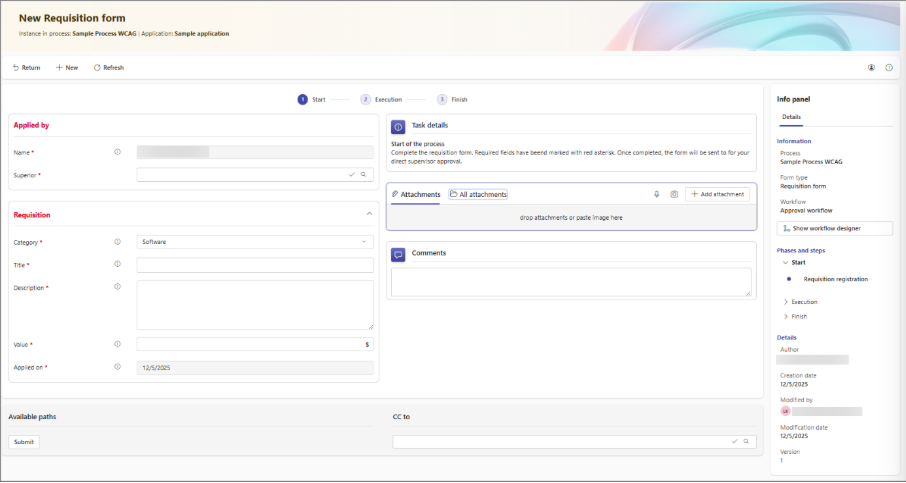Click the camera icon in Attachments panel
This screenshot has height=483, width=906.
point(674,194)
